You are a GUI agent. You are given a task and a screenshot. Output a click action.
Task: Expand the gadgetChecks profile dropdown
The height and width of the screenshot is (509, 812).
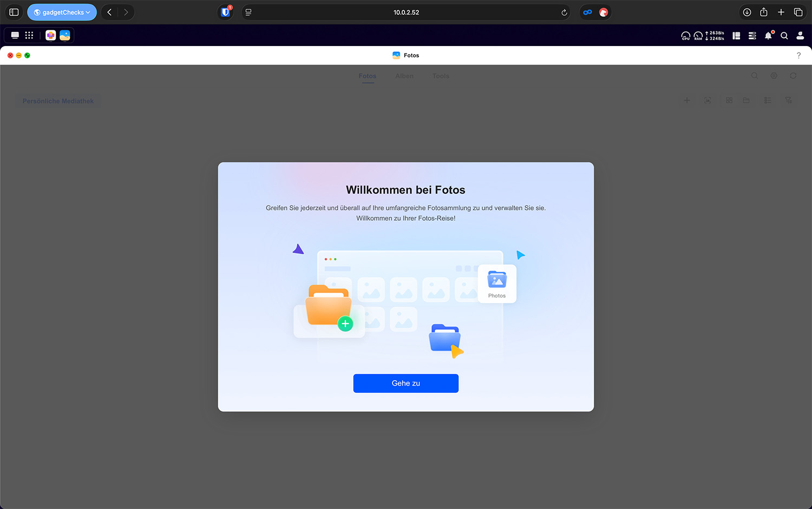(x=62, y=12)
